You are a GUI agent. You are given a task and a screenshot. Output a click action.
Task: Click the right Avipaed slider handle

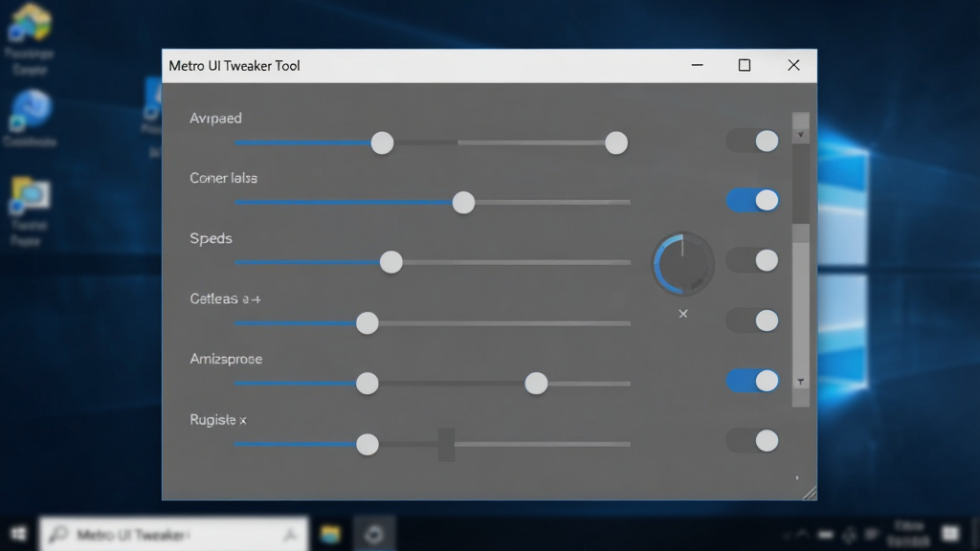click(616, 143)
